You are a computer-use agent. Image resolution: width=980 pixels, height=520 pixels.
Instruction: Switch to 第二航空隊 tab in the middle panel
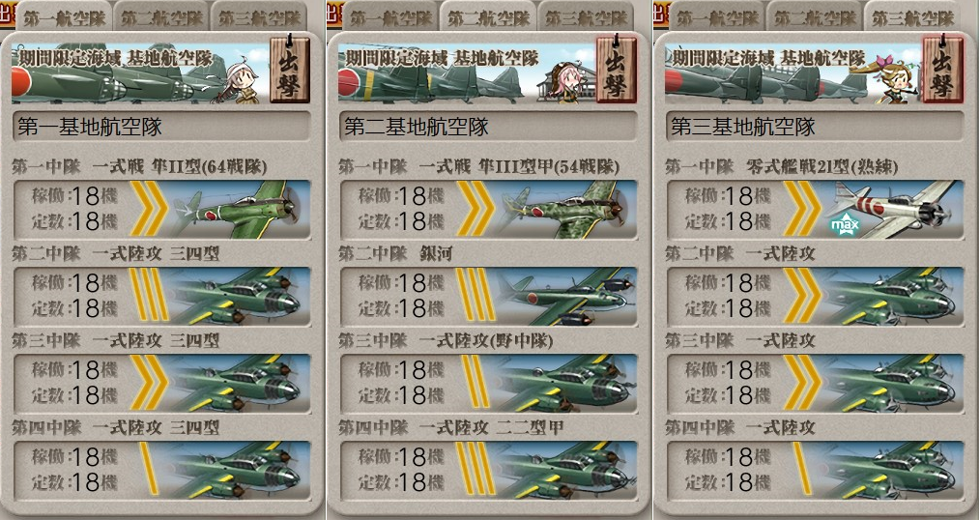pos(488,16)
